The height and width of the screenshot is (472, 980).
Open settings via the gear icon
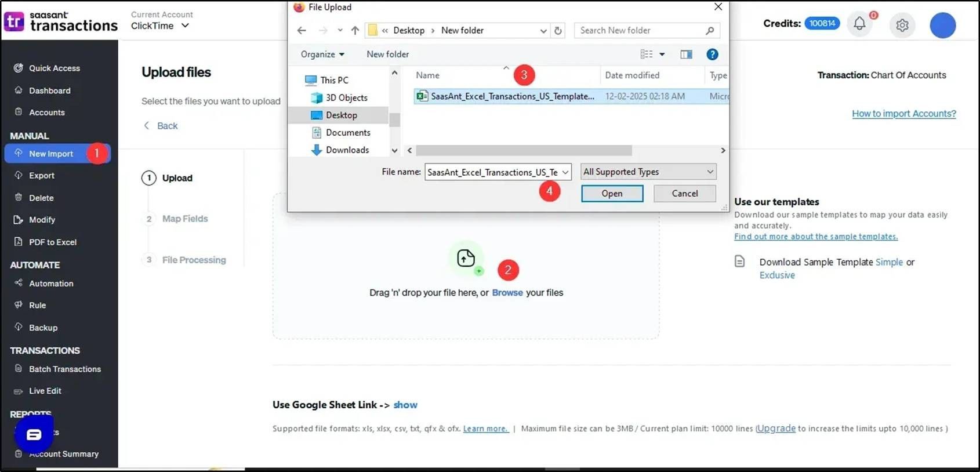902,25
